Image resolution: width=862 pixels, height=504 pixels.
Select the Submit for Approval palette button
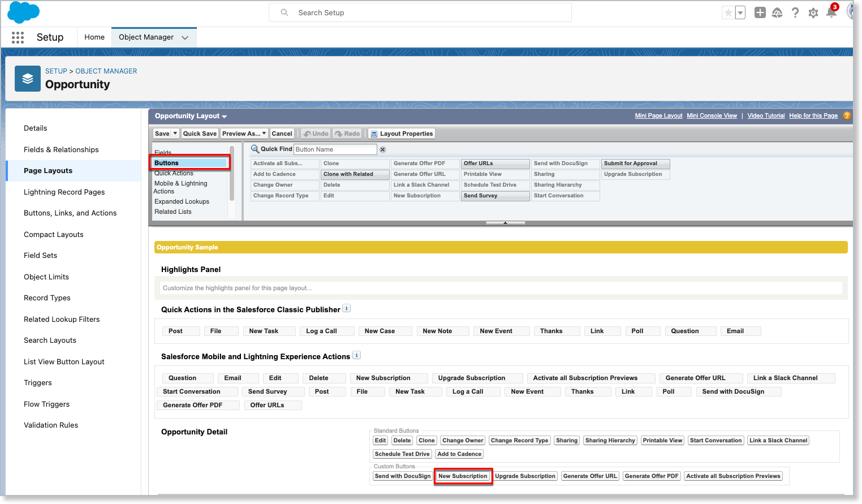[x=635, y=163]
